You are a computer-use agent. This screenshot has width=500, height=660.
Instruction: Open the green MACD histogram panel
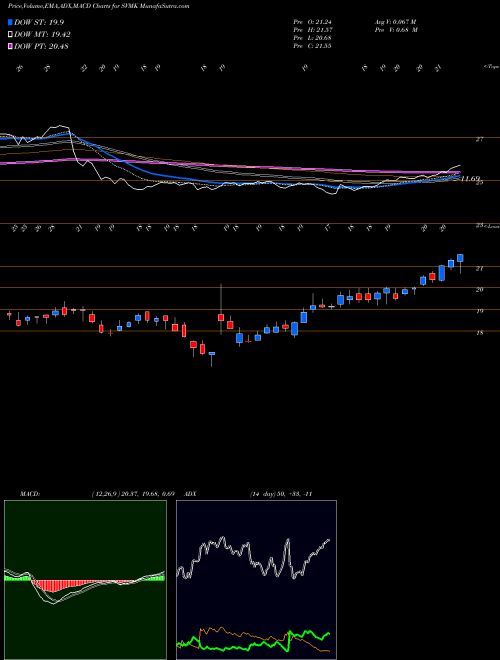click(85, 580)
